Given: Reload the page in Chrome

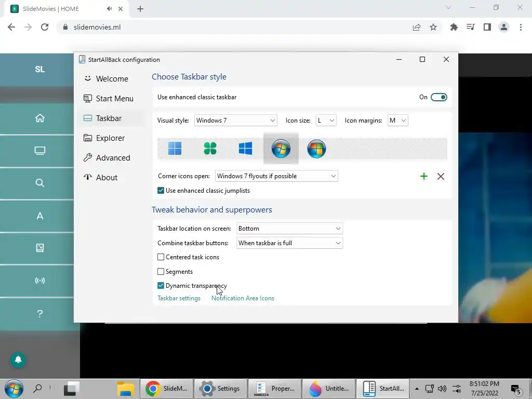Looking at the screenshot, I should click(45, 27).
